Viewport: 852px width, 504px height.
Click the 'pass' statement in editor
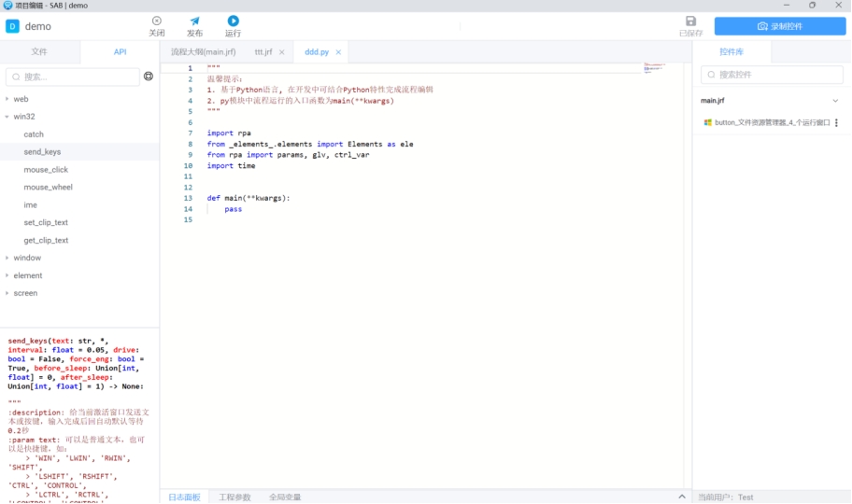(234, 209)
